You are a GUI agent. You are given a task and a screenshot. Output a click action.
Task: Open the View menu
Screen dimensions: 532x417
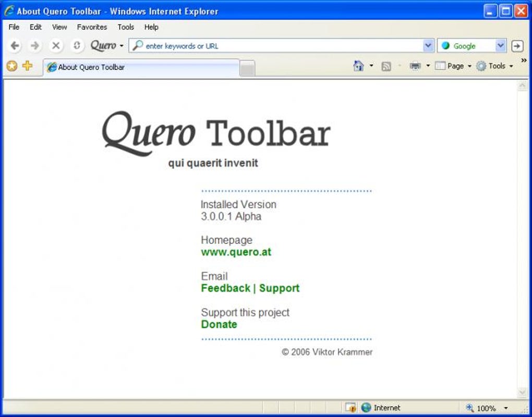[x=59, y=27]
